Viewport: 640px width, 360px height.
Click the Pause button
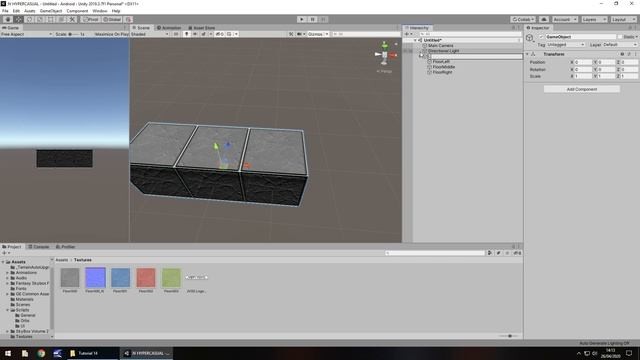tap(313, 19)
